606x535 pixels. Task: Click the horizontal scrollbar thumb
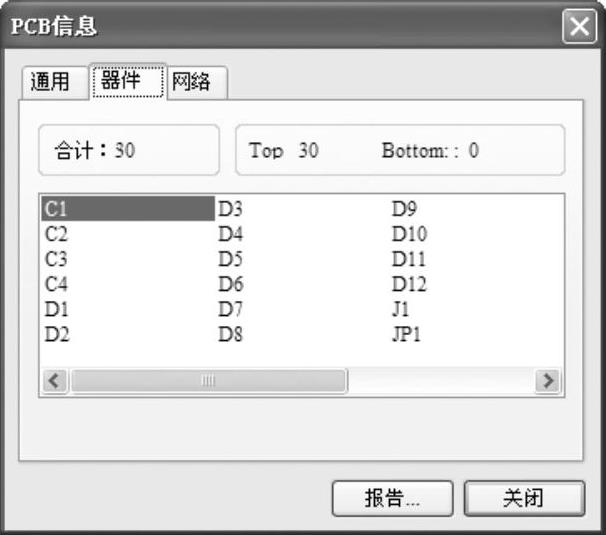208,381
